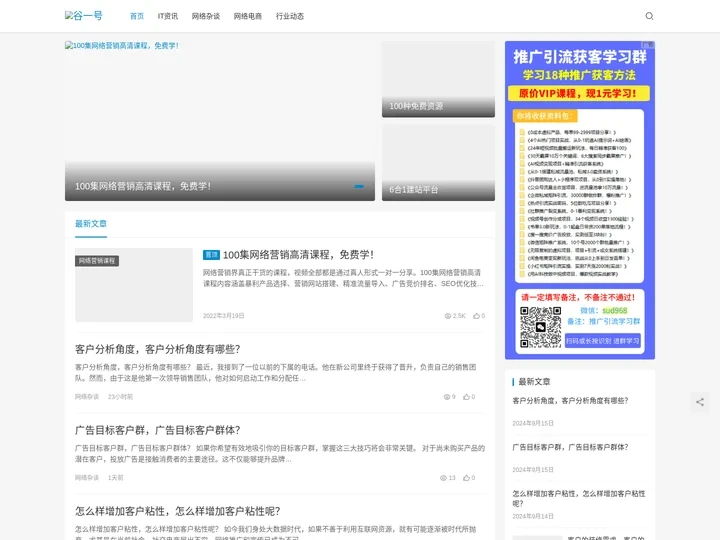Open the 6合1建站平台 banner card
Image resolution: width=720 pixels, height=540 pixels.
click(438, 163)
